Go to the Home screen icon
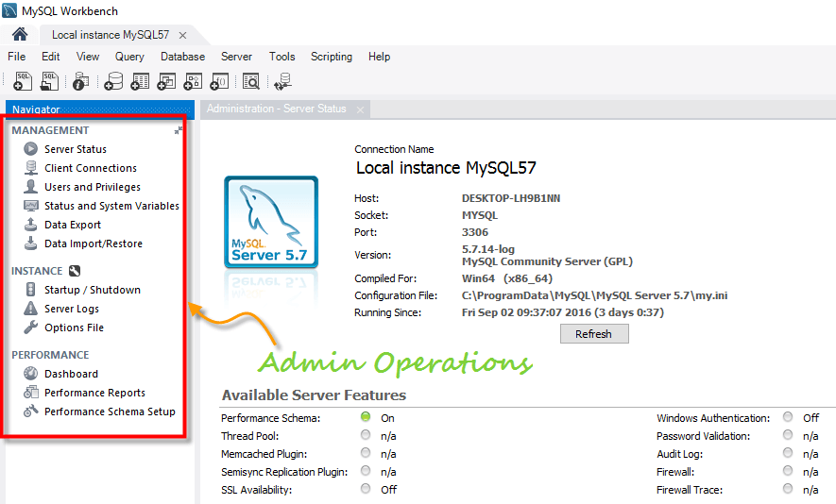 tap(20, 35)
